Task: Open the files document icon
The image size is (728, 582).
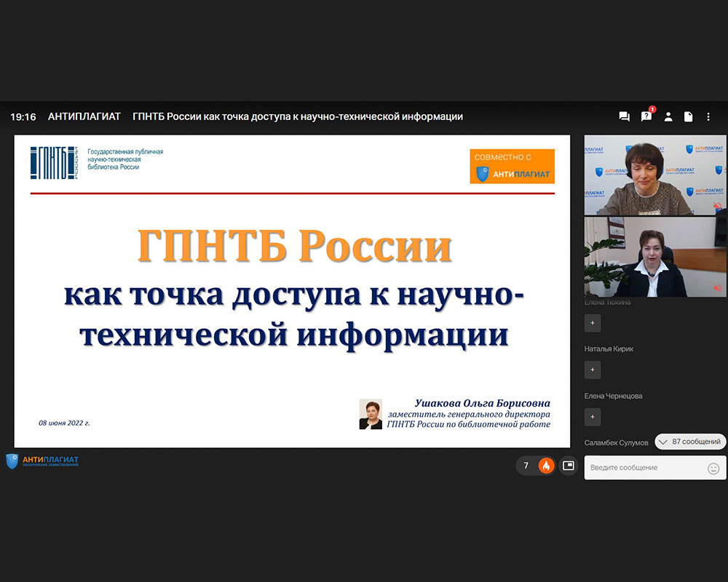Action: [688, 116]
